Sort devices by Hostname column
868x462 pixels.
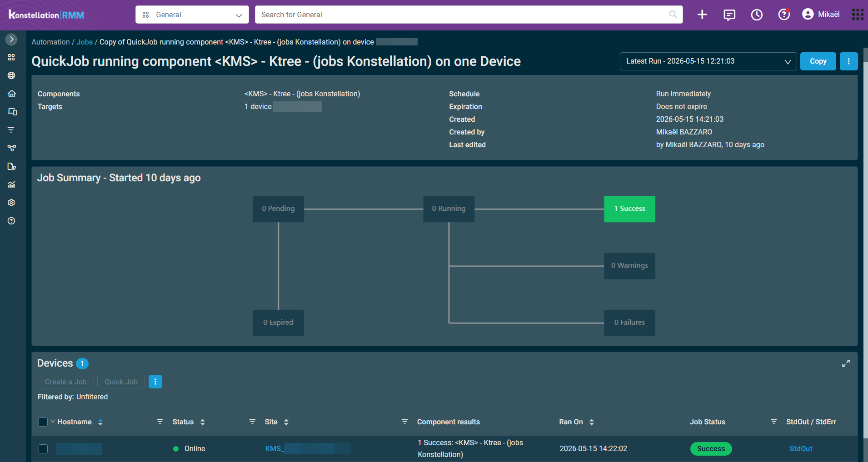pos(100,422)
